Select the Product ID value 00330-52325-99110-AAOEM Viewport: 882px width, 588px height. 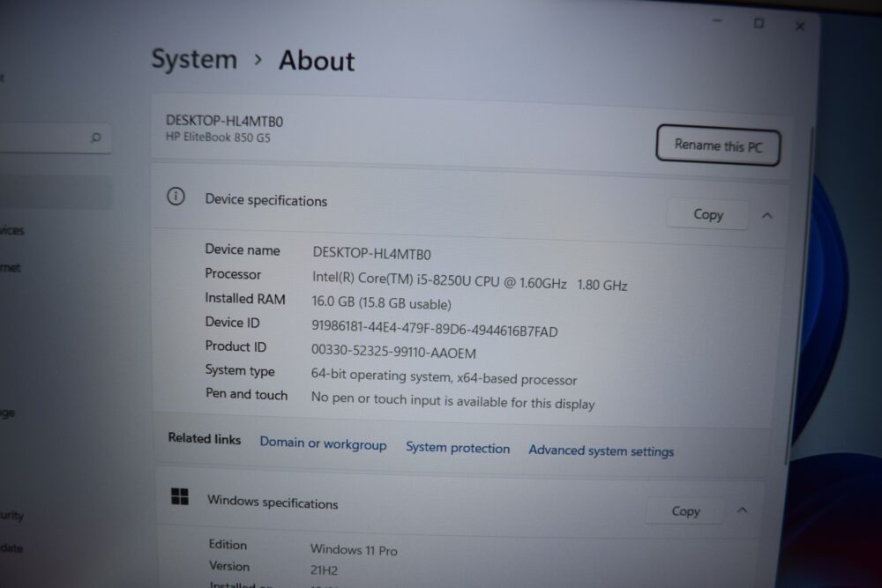(x=393, y=352)
